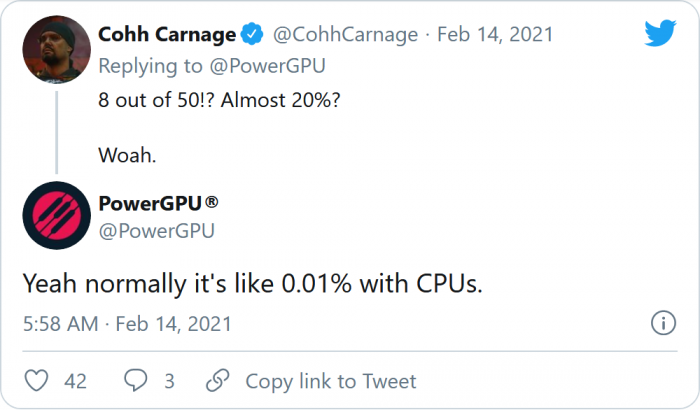Click the chain link icon
The image size is (700, 410).
[x=219, y=381]
